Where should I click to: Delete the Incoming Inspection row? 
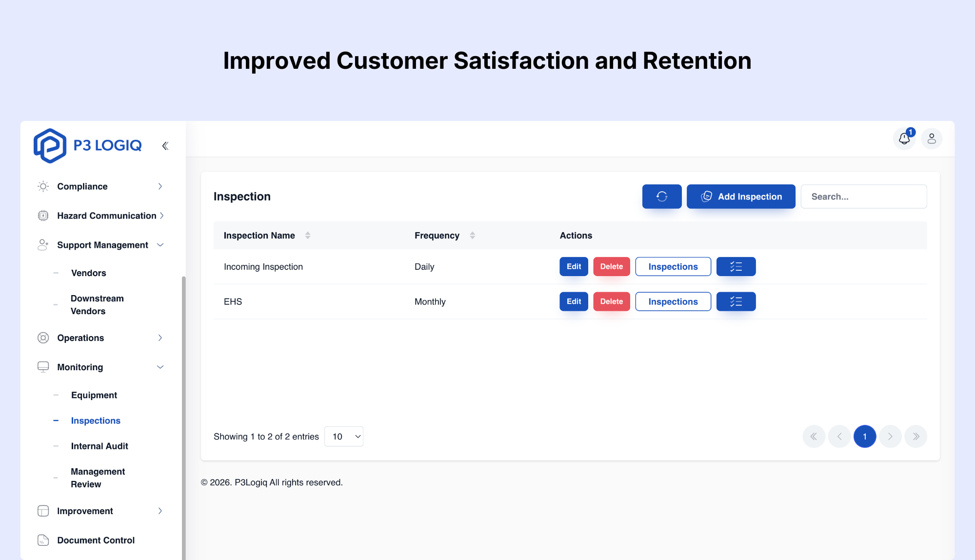coord(612,267)
